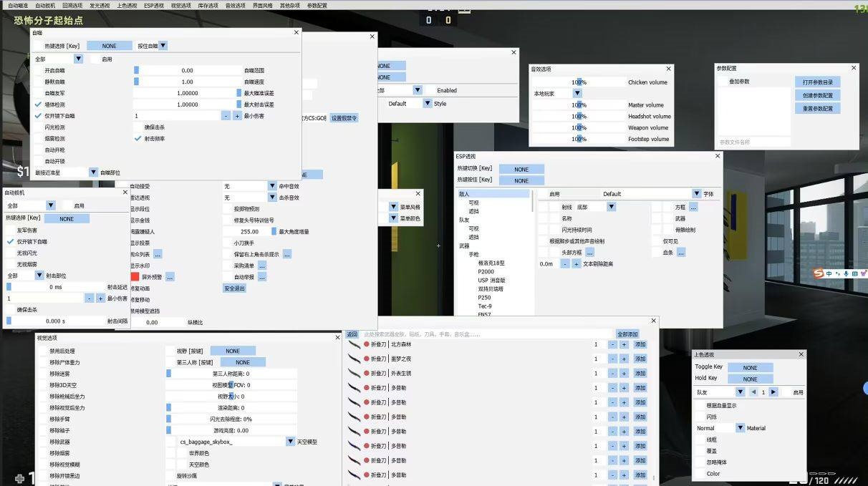The height and width of the screenshot is (486, 868).
Task: Click the red 屏外预警 color swatch
Action: coord(135,276)
